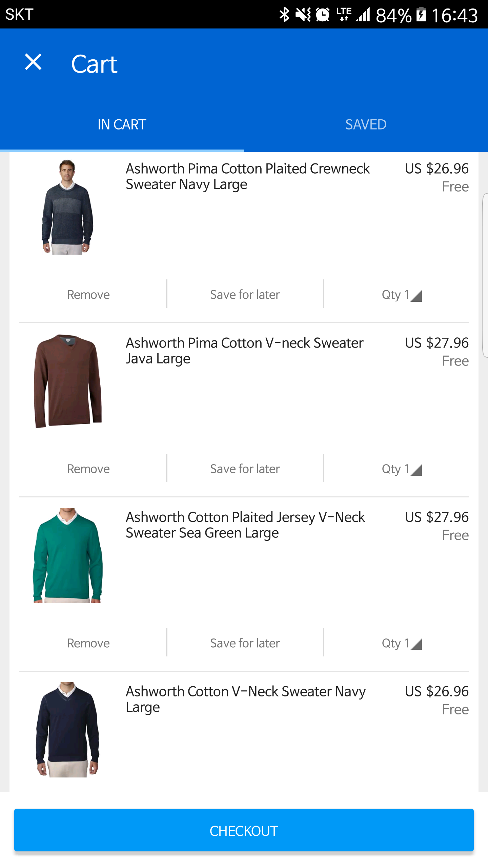This screenshot has width=488, height=868.
Task: Tap the navy V-neck sweater thumbnail
Action: coord(67,730)
